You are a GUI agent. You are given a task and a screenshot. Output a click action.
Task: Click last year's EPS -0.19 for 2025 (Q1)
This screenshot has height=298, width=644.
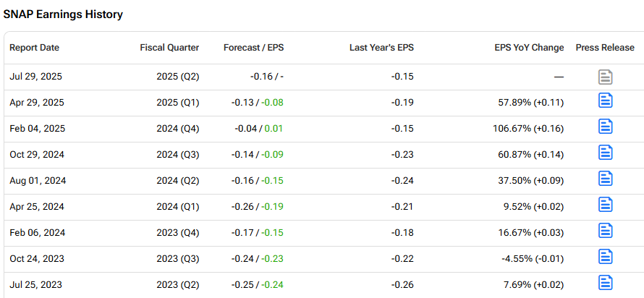point(402,103)
